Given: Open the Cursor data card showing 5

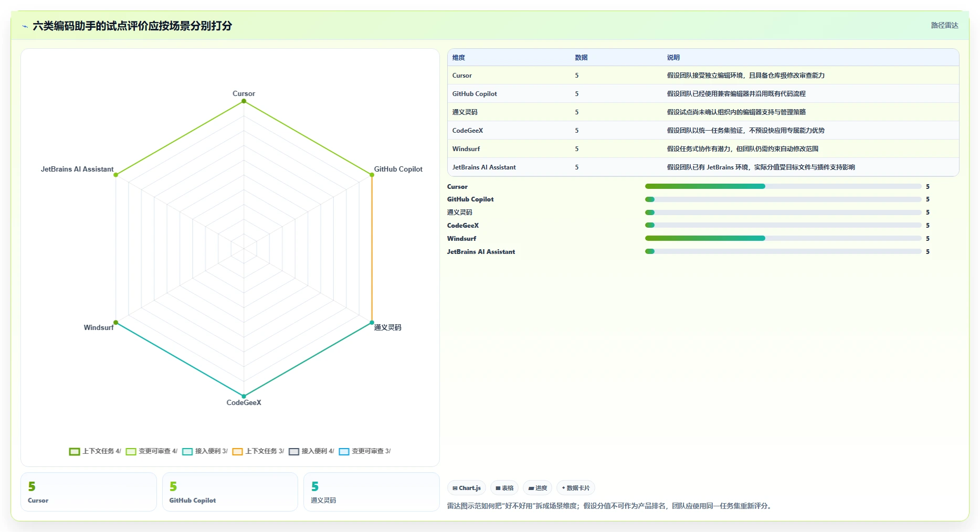Looking at the screenshot, I should [89, 492].
